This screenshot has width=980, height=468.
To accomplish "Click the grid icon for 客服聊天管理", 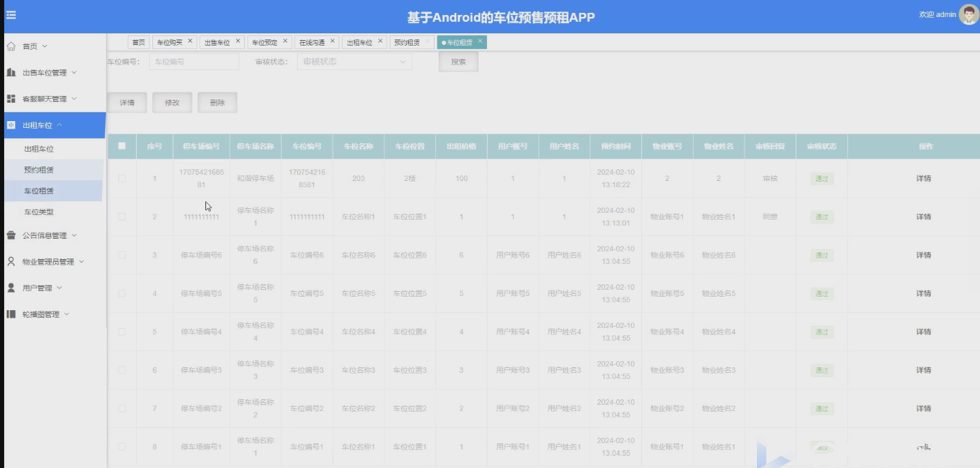I will tap(11, 99).
